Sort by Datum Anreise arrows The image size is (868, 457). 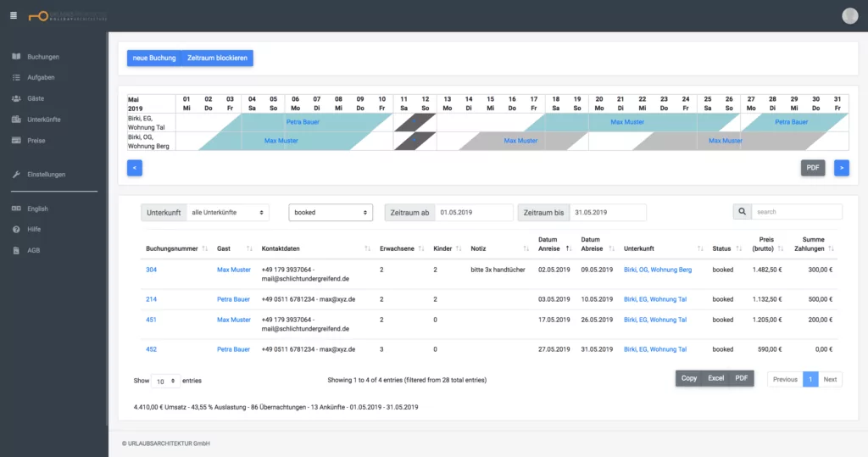click(x=569, y=248)
